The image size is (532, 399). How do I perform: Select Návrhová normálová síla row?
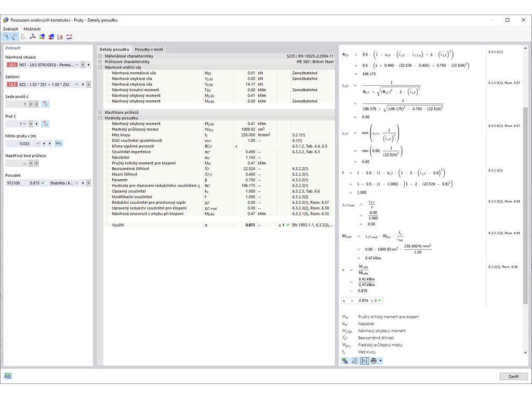(x=219, y=73)
